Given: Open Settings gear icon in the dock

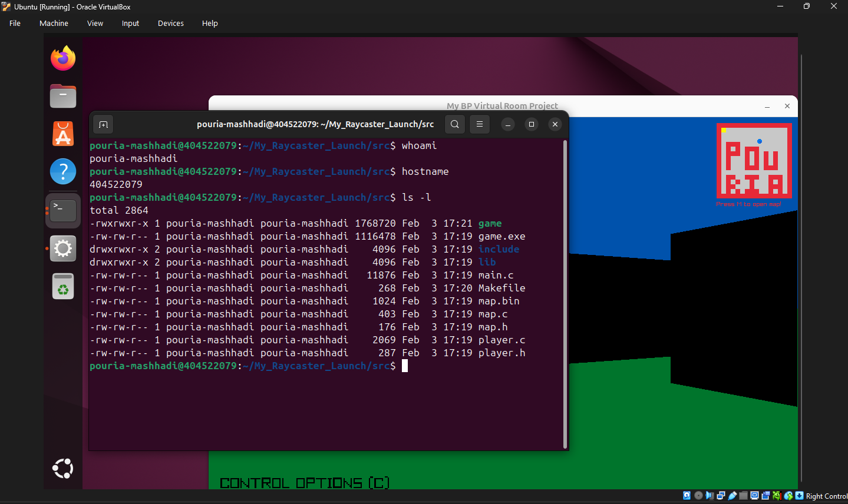Looking at the screenshot, I should click(63, 248).
